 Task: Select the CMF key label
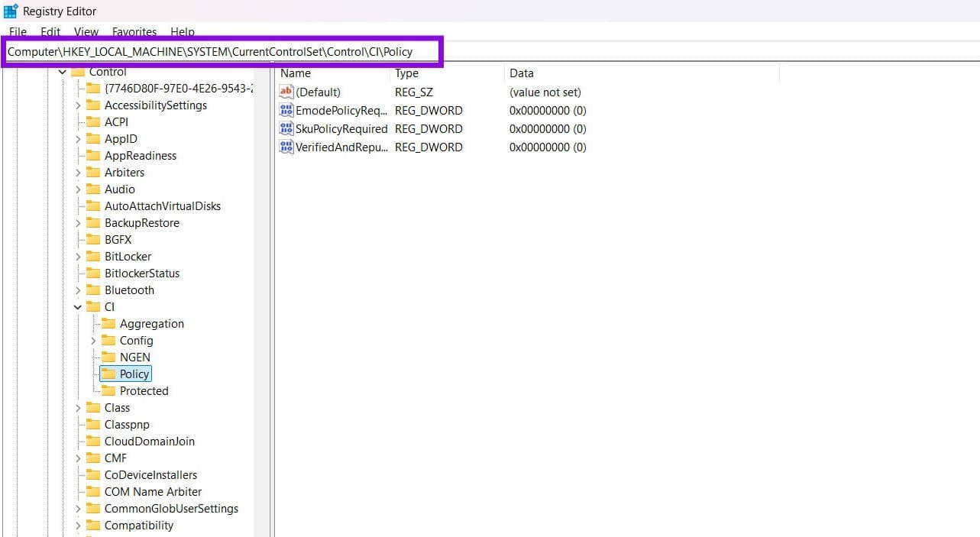pos(116,458)
